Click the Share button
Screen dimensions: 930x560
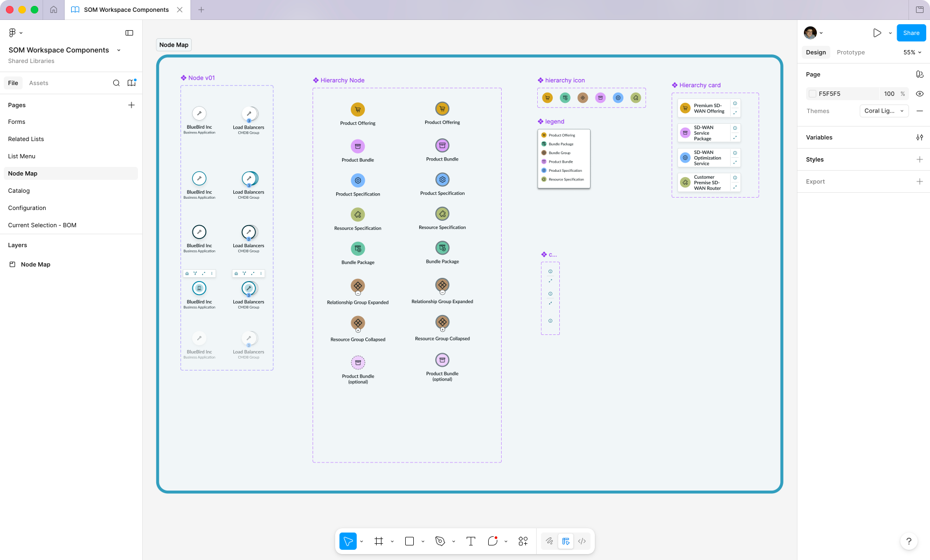tap(911, 33)
